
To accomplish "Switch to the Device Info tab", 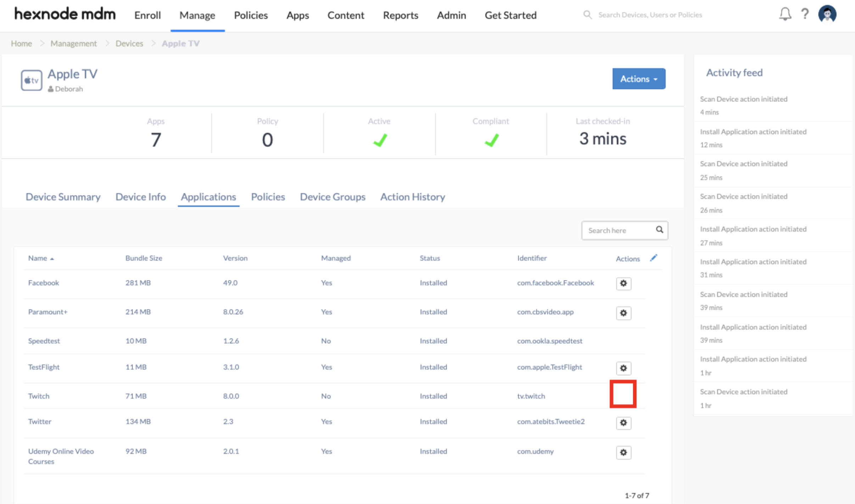I will pos(141,197).
